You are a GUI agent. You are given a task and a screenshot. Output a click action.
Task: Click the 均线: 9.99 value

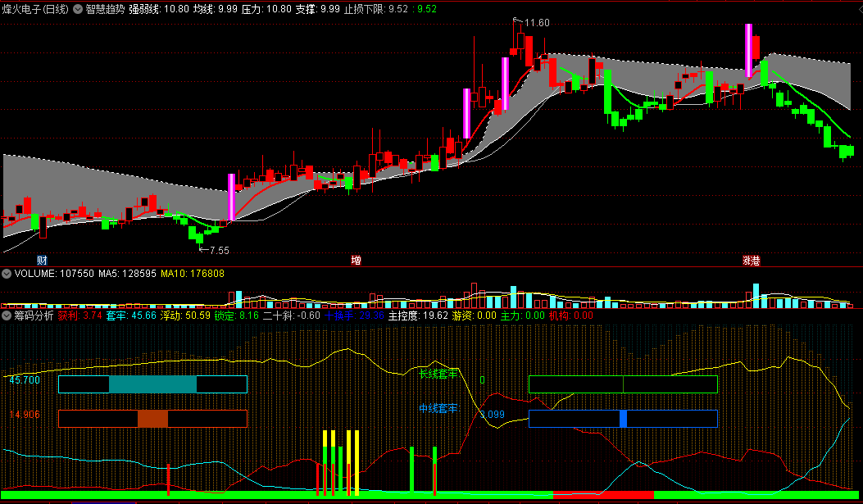pyautogui.click(x=216, y=9)
